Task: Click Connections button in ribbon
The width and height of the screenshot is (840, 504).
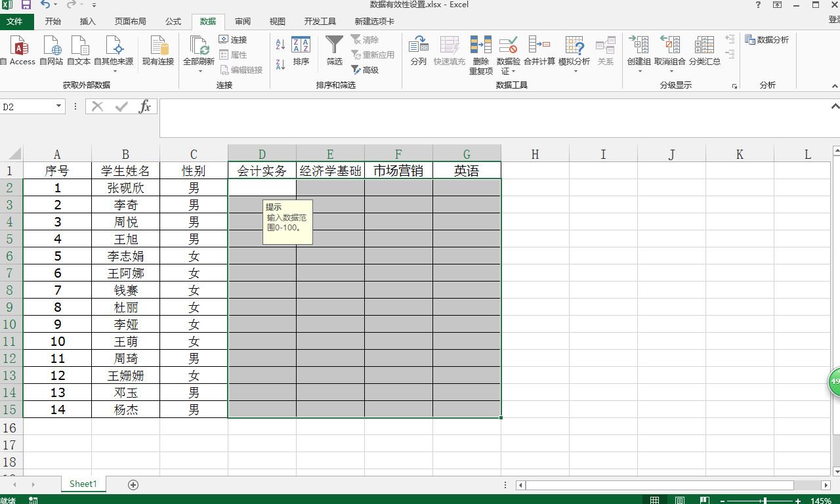Action: pyautogui.click(x=233, y=39)
